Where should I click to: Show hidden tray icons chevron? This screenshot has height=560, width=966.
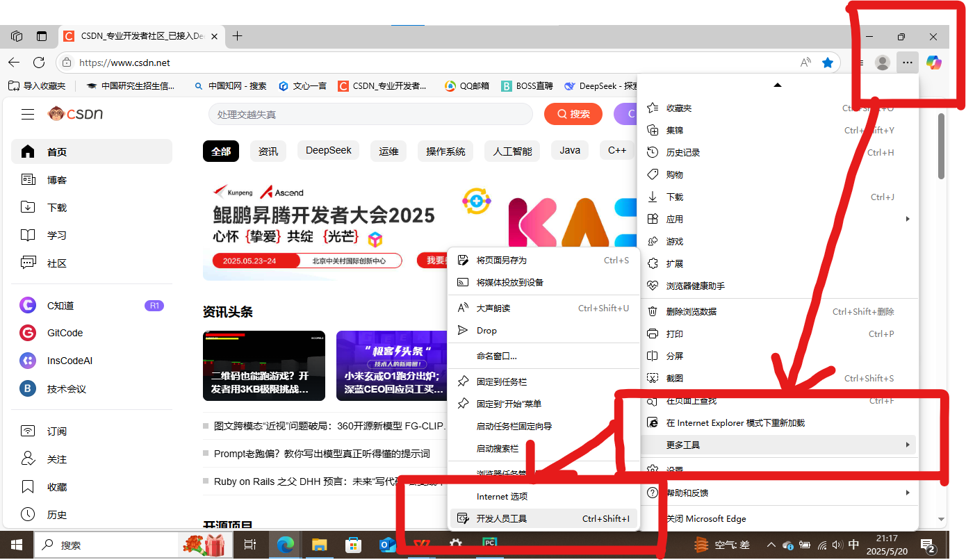[771, 545]
